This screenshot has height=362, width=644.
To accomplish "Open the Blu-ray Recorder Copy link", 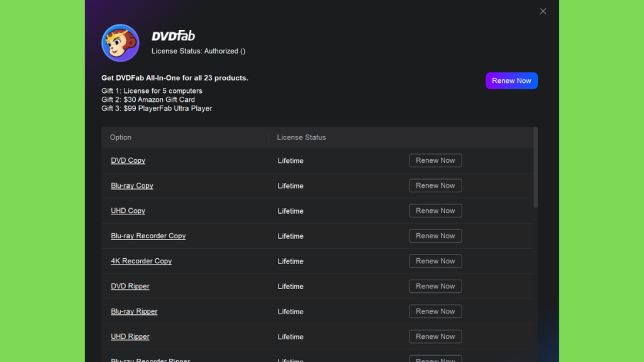I will (x=148, y=236).
